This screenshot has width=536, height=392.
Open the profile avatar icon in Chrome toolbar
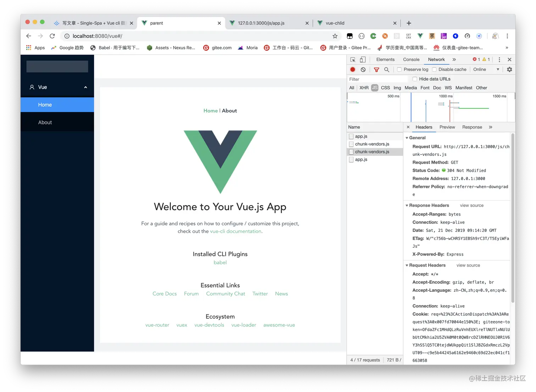(x=496, y=36)
